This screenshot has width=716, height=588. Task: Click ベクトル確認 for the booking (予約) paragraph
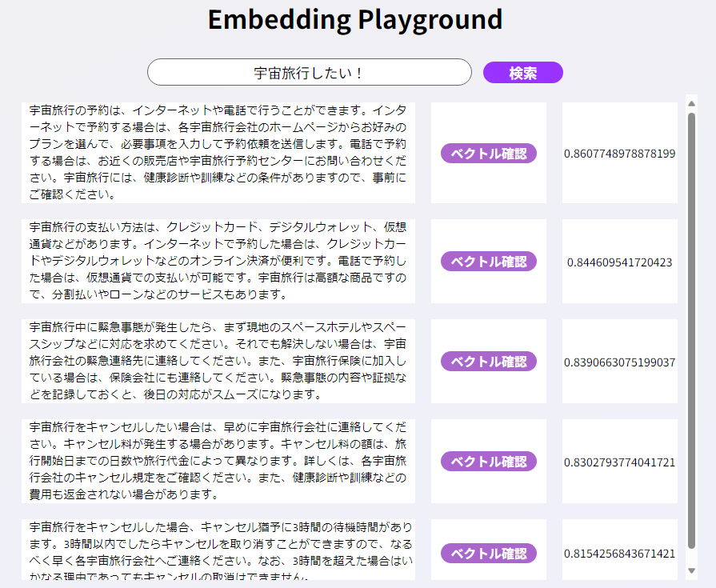489,154
